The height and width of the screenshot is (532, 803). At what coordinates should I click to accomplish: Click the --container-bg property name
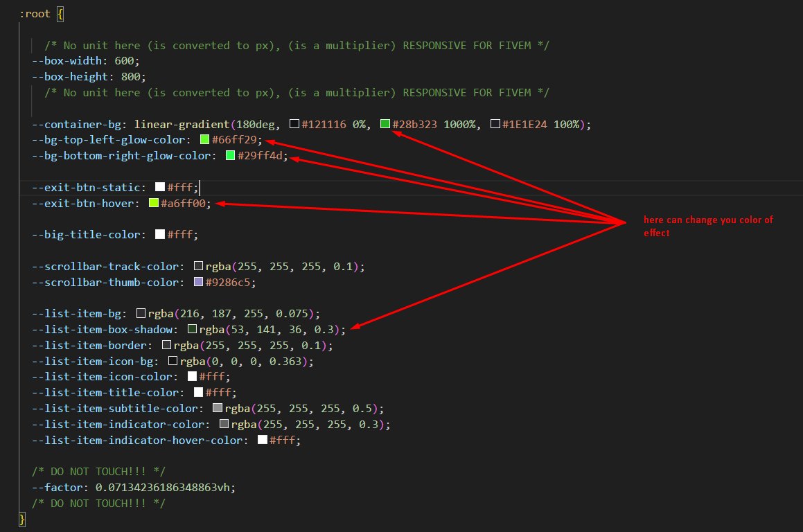tap(76, 125)
